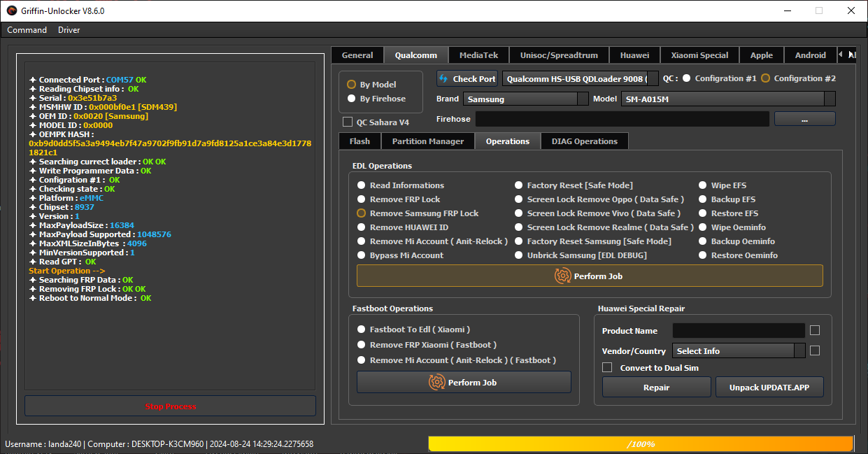The image size is (868, 454).
Task: Browse for Firehose file with the ... button
Action: click(x=804, y=119)
